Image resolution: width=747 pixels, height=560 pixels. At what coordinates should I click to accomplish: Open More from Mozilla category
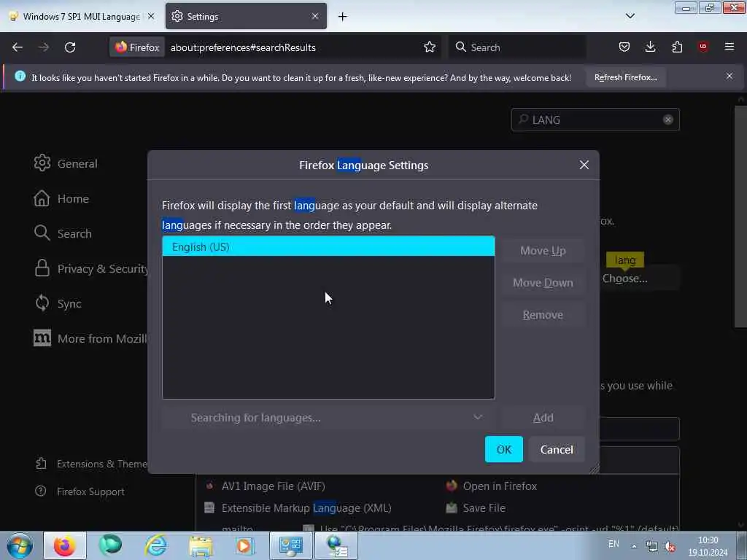pos(90,338)
